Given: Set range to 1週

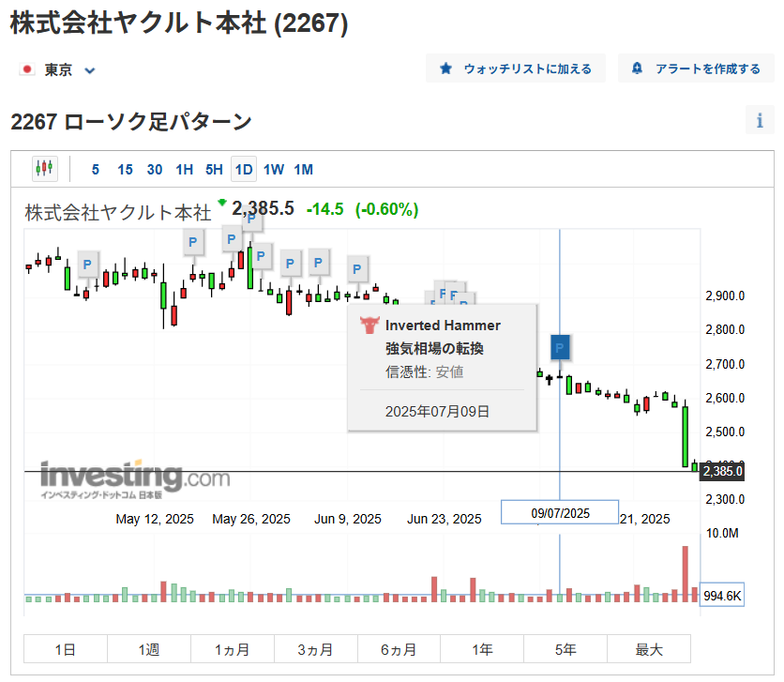Looking at the screenshot, I should tap(149, 649).
